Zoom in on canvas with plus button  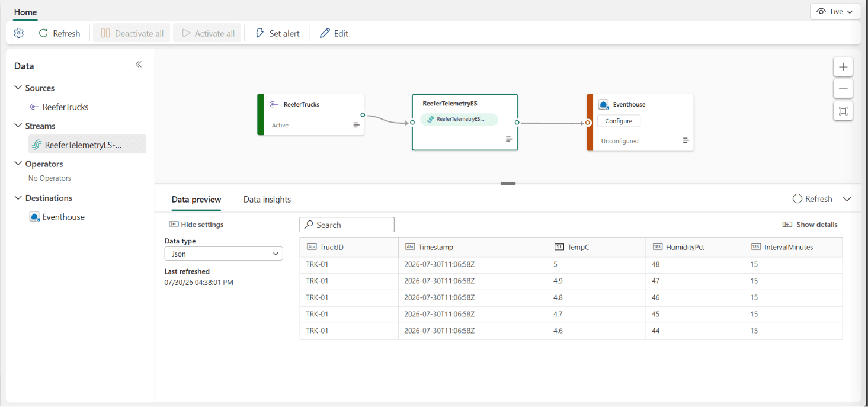click(843, 67)
